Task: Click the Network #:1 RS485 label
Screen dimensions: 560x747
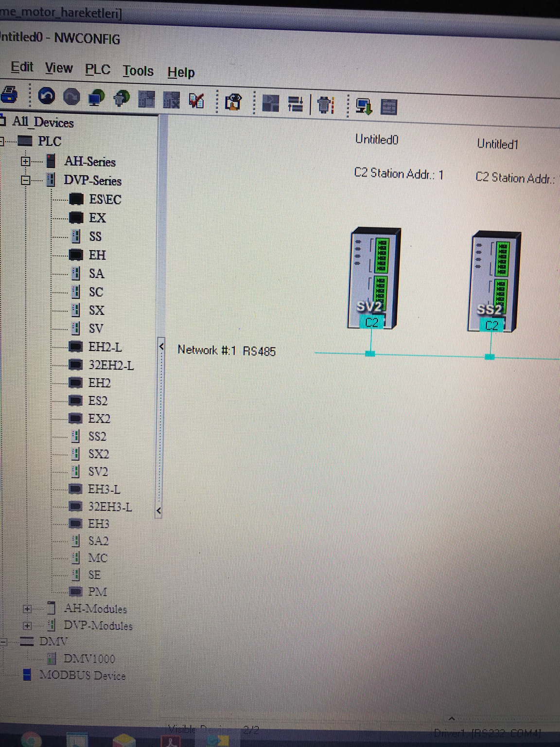Action: (x=227, y=351)
